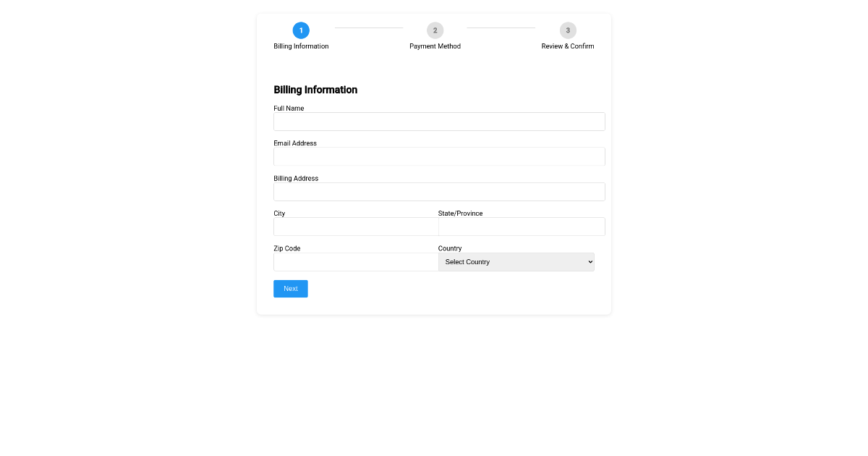Focus the Full Name input field
This screenshot has height=456, width=868.
[x=439, y=122]
